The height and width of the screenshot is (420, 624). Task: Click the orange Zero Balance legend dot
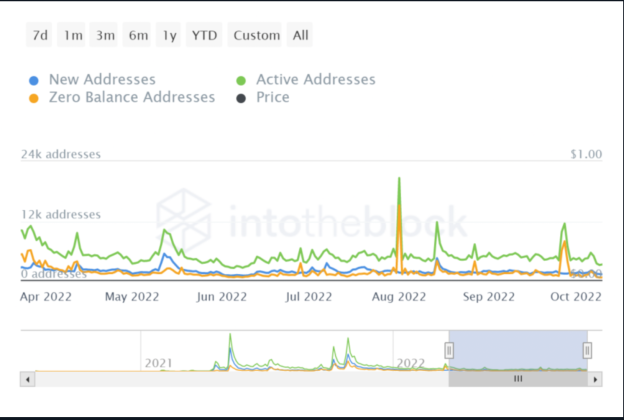(35, 98)
